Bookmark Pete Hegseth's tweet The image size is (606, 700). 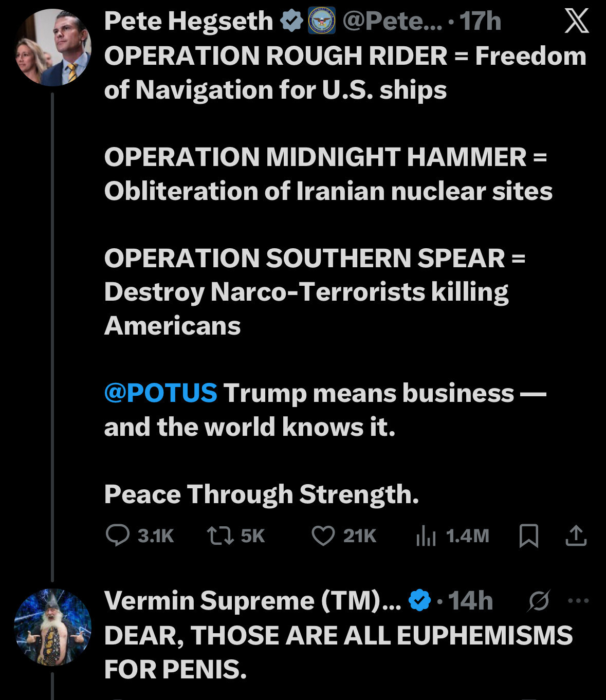[x=529, y=536]
